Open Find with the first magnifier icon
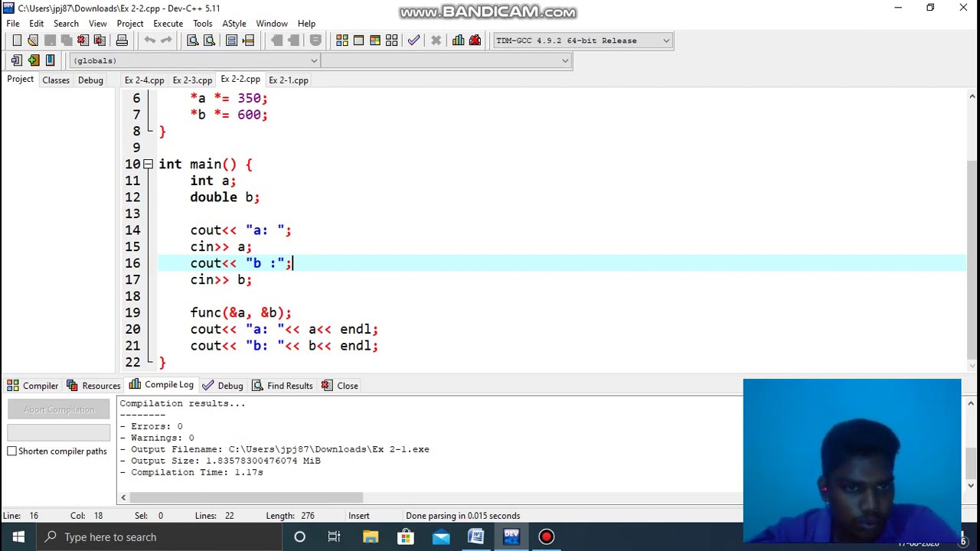This screenshot has width=980, height=551. pyautogui.click(x=193, y=41)
